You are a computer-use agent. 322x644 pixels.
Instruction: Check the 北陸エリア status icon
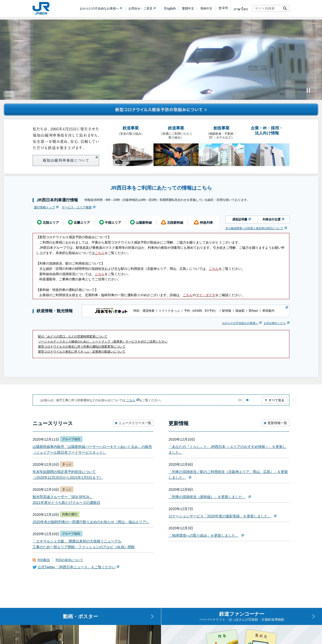click(39, 222)
